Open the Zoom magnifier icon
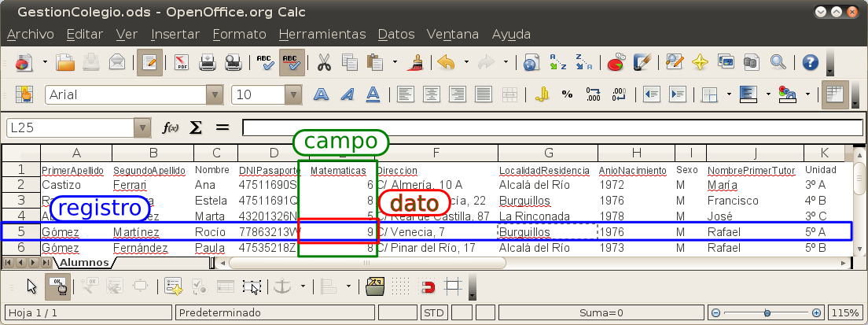Viewport: 868px width, 325px height. (778, 63)
